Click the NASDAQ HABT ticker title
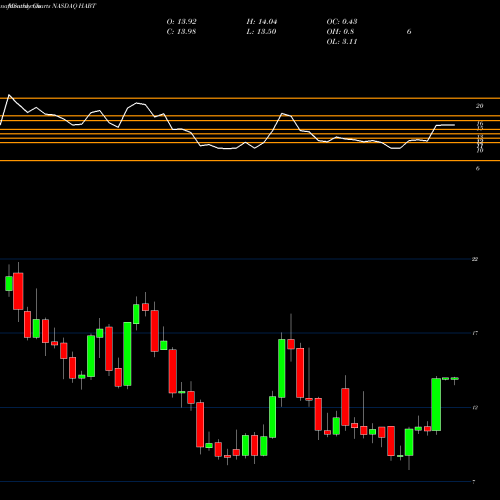 tap(74, 6)
